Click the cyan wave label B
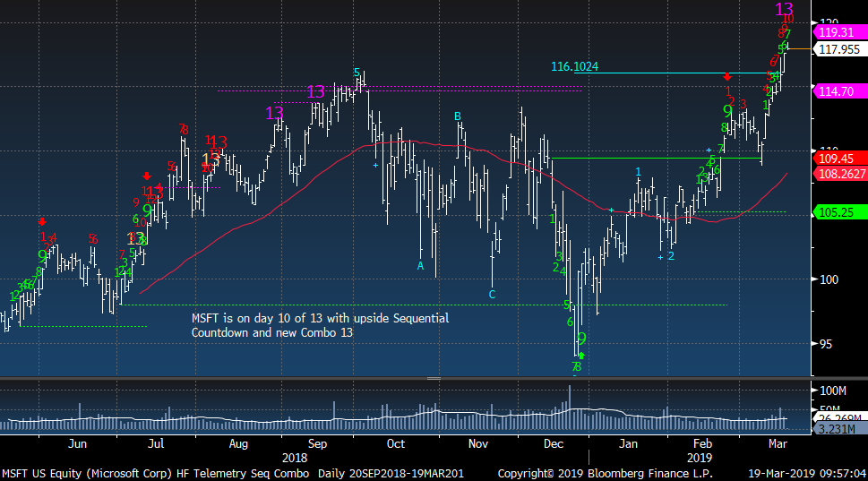The height and width of the screenshot is (481, 868). pos(457,116)
